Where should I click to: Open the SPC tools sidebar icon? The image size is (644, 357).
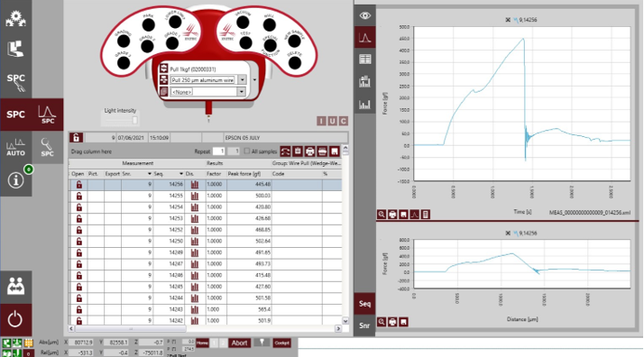15,81
